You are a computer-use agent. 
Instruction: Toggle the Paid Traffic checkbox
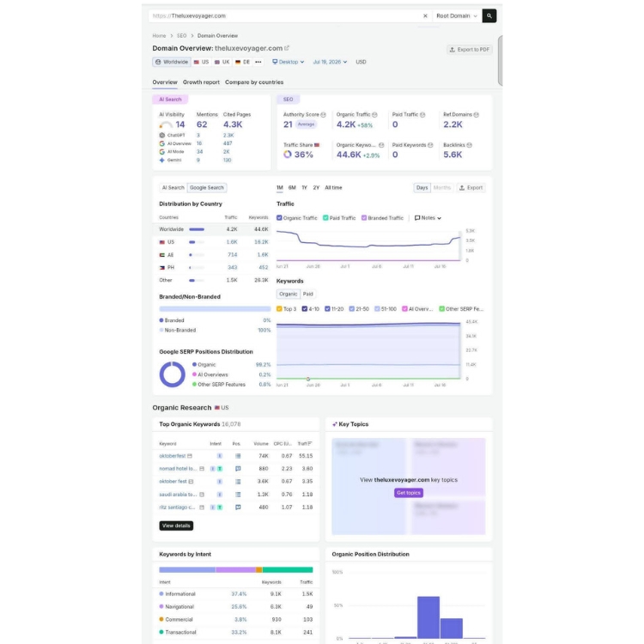pos(325,218)
